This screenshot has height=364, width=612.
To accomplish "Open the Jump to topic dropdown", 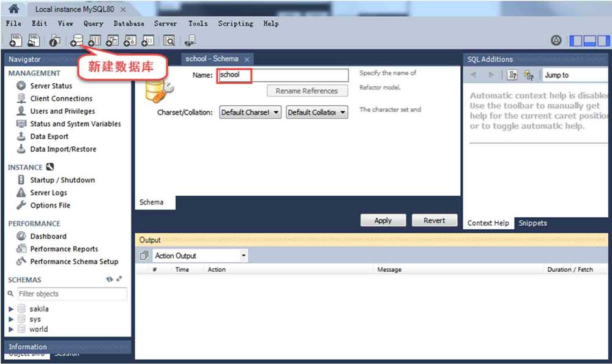I will click(x=575, y=75).
